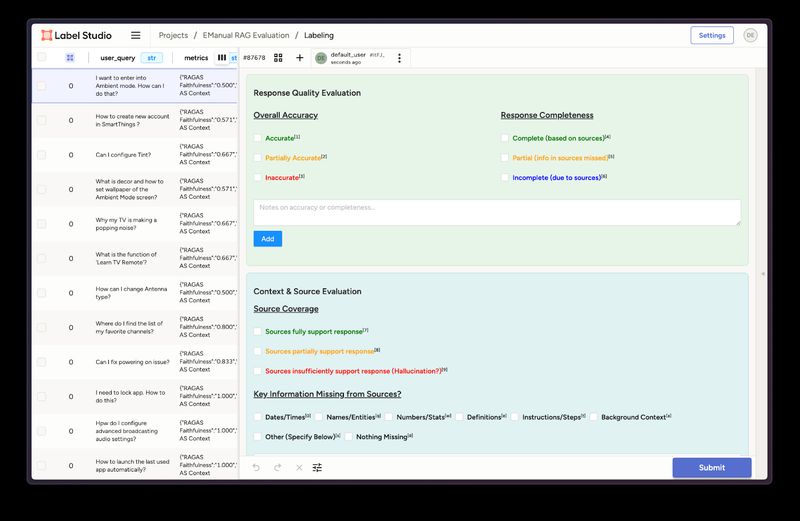Check Other (Specify Below) option
Screen dimensions: 800x521
click(258, 437)
